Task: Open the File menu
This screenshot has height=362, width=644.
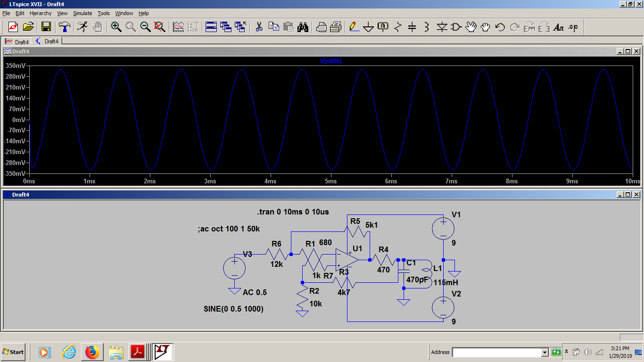Action: tap(6, 13)
